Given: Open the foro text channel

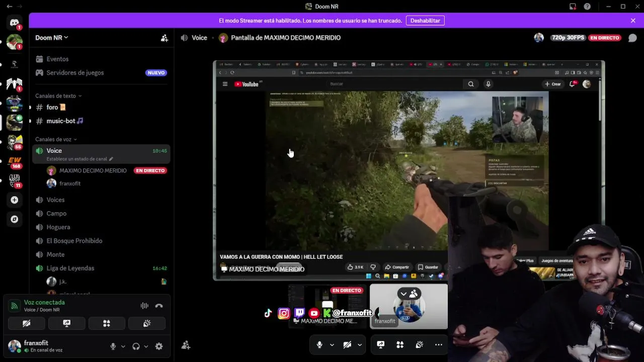Looking at the screenshot, I should 101,107.
